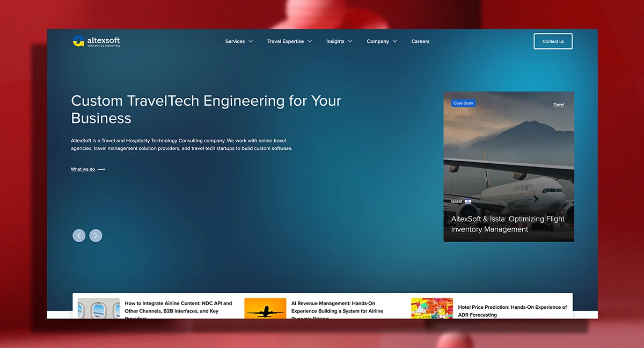
Task: Click the Israel country label
Action: point(456,201)
